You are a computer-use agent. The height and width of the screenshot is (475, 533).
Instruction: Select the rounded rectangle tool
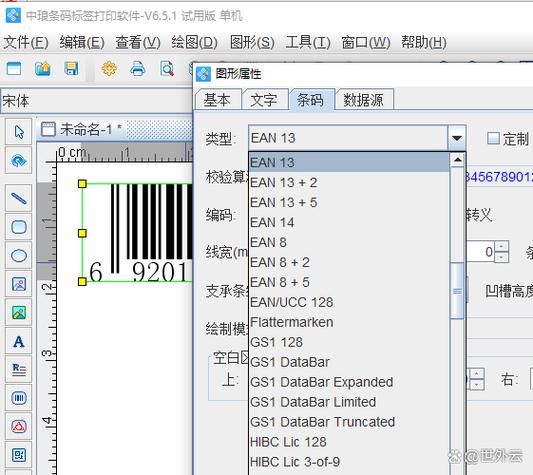[19, 227]
